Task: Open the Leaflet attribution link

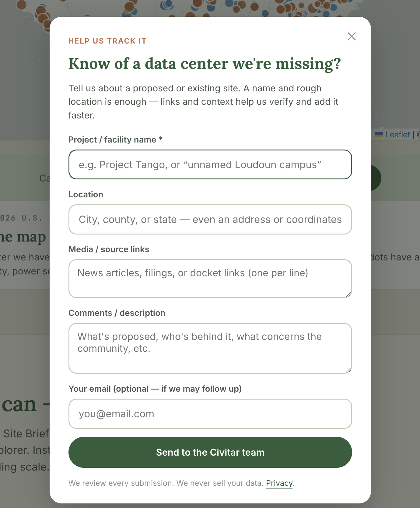Action: (x=397, y=135)
